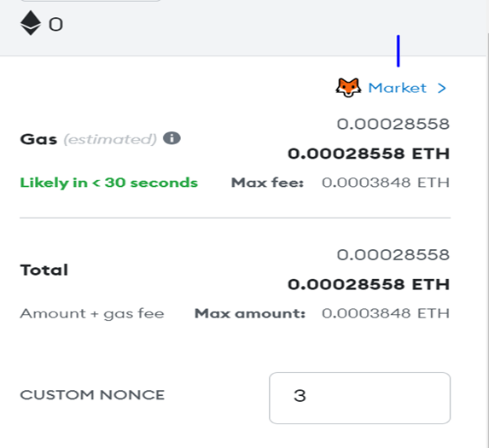
Task: Click the Total label
Action: [x=44, y=270]
